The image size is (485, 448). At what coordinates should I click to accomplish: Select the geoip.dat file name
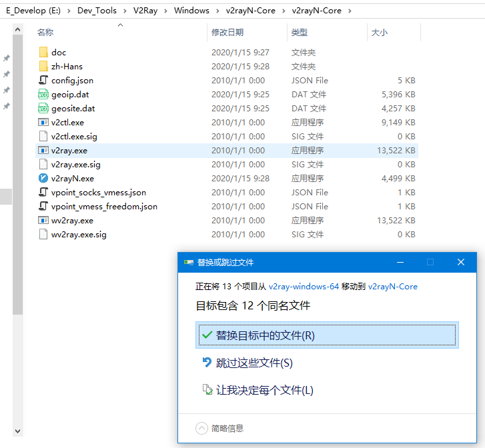(x=70, y=94)
